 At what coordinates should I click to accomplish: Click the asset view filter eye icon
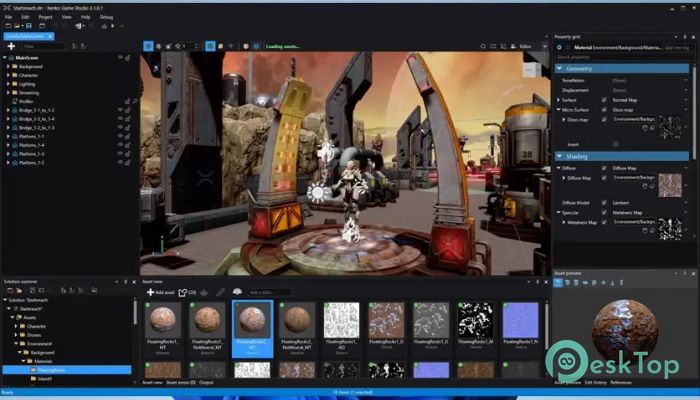tap(237, 292)
